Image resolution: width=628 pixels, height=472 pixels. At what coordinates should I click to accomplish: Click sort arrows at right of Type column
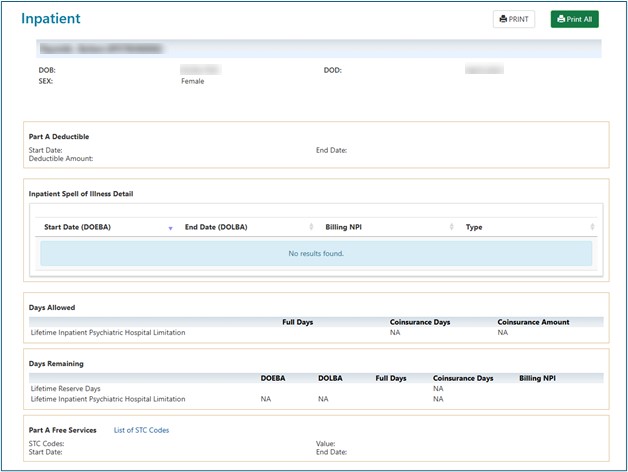click(x=593, y=228)
